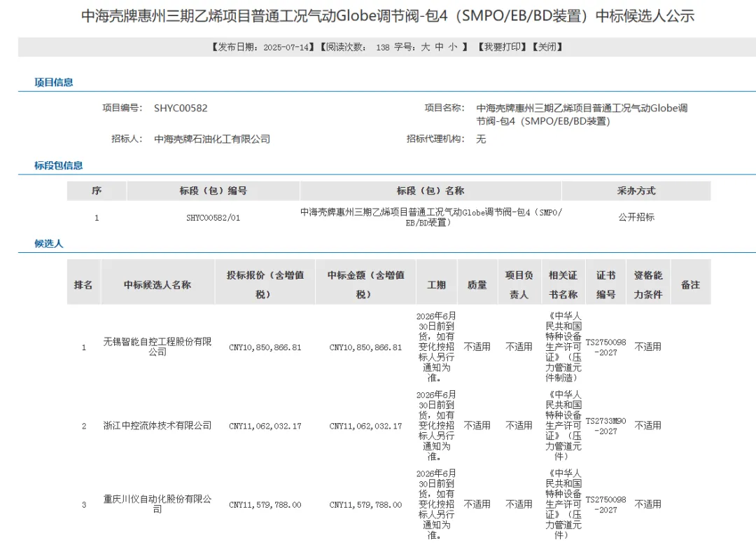
Task: Set font size to 大
Action: pyautogui.click(x=426, y=47)
